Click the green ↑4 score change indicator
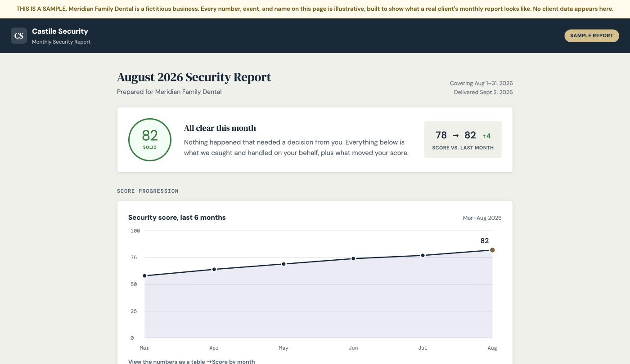 pos(486,136)
